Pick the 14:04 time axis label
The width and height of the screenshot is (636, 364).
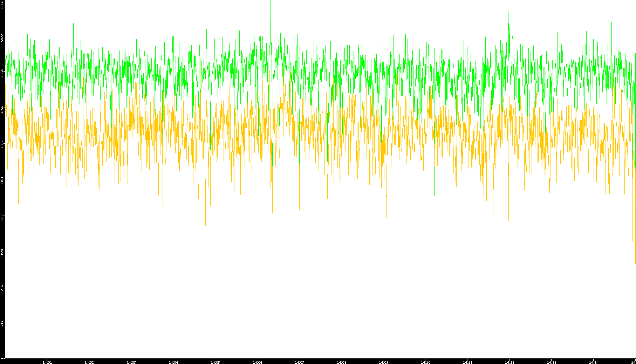coord(173,362)
